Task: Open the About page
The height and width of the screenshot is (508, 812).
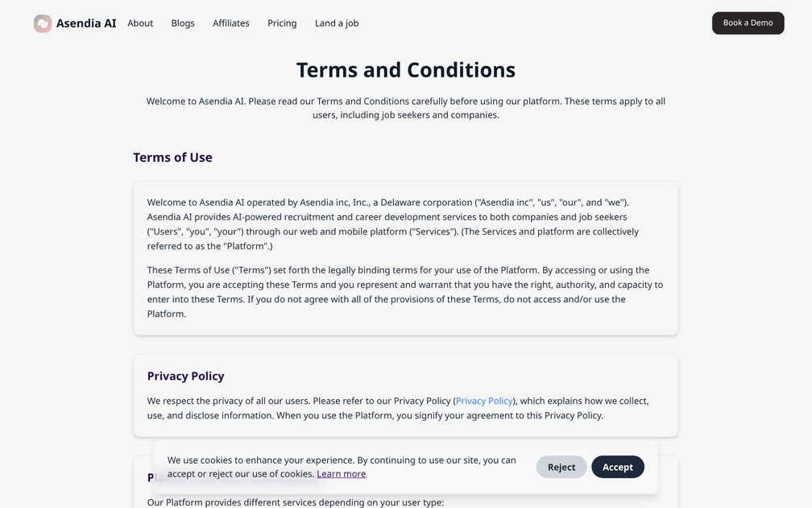Action: 140,23
